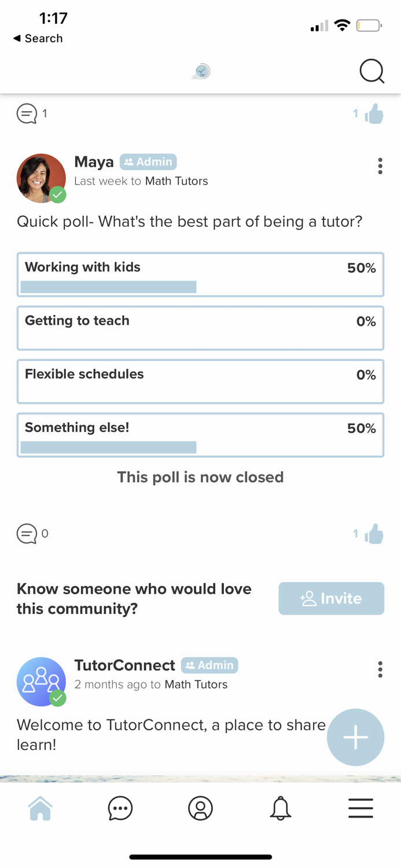
Task: Open the Math Tutors group link
Action: pos(176,181)
